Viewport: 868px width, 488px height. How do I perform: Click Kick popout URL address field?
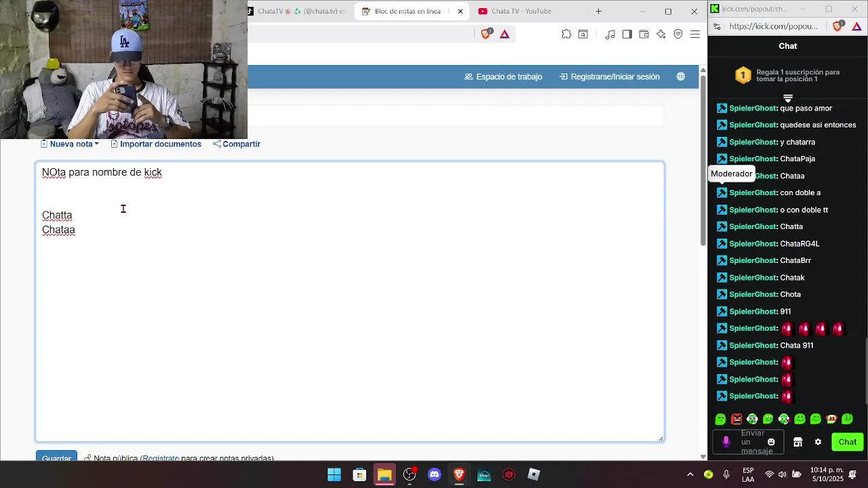tap(774, 26)
